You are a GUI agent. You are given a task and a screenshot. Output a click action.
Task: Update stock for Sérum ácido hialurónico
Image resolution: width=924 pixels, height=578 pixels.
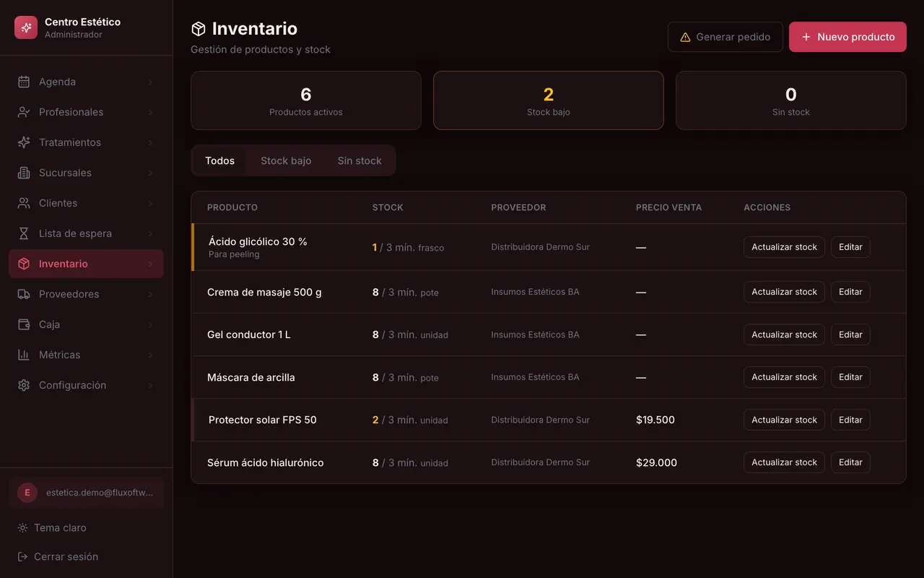pos(784,462)
